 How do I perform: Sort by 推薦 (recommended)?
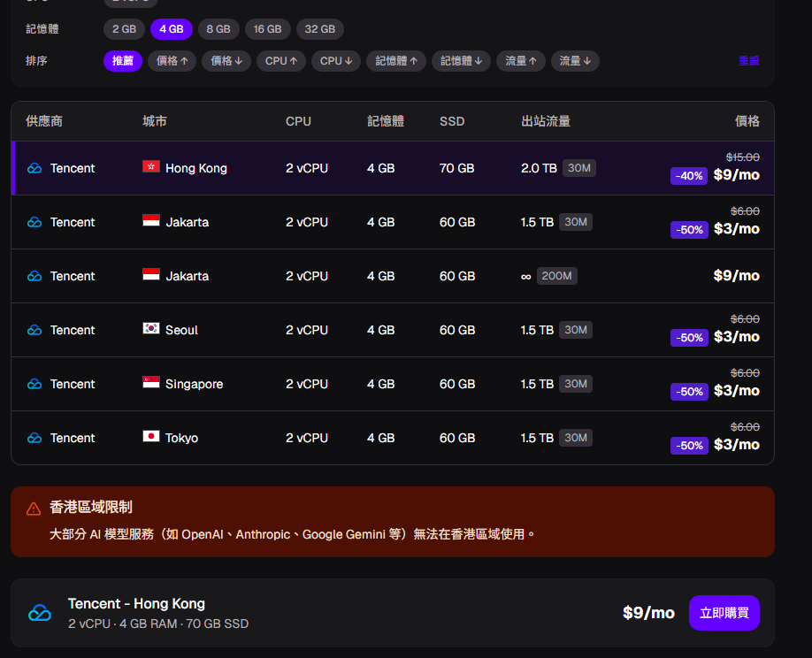tap(123, 61)
